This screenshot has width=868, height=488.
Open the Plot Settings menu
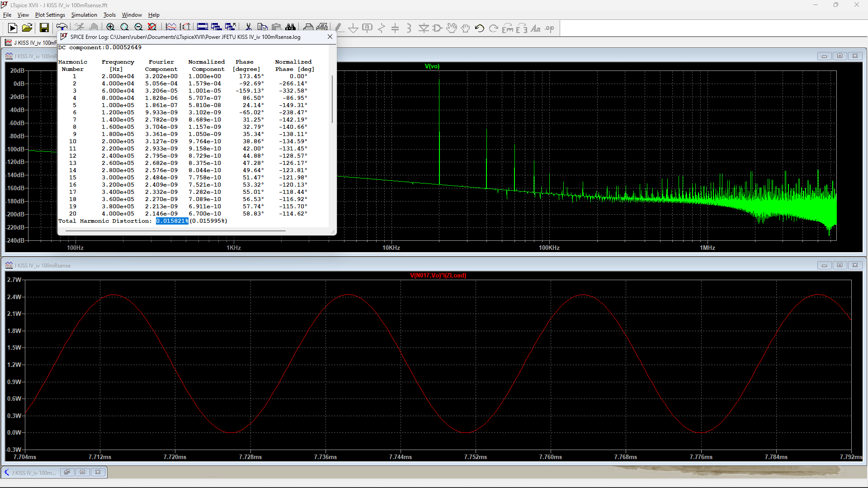pyautogui.click(x=50, y=15)
